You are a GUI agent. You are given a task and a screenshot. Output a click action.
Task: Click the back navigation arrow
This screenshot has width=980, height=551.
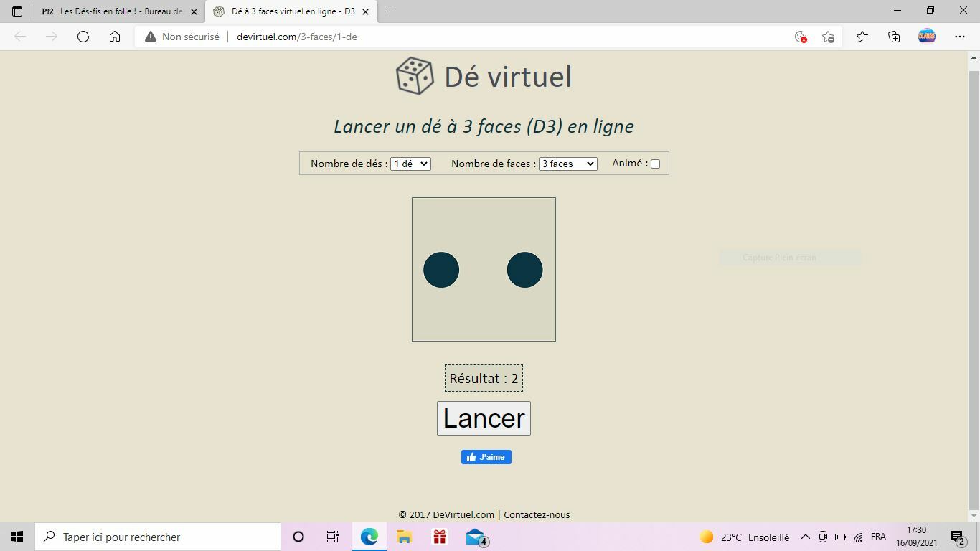20,37
